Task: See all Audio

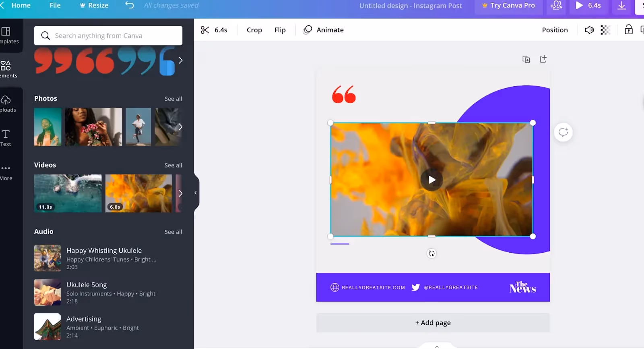Action: (x=173, y=232)
